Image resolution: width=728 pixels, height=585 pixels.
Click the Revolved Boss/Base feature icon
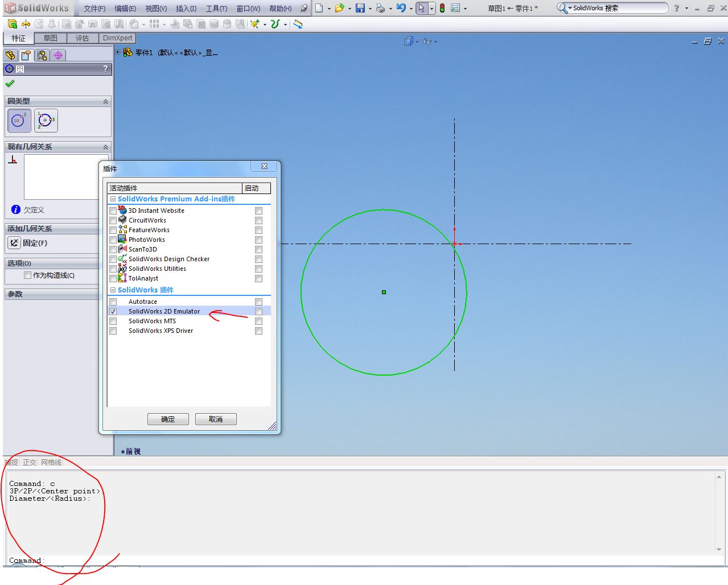click(26, 24)
